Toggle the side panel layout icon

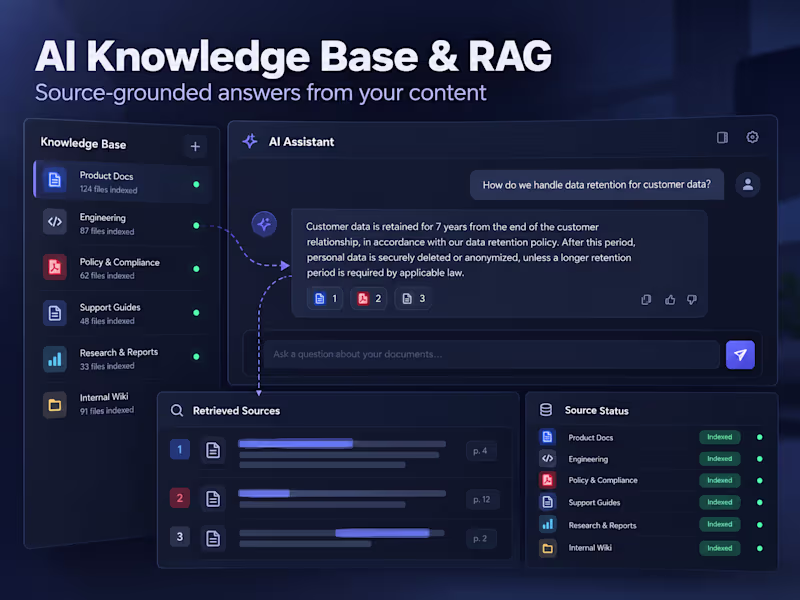click(x=722, y=137)
